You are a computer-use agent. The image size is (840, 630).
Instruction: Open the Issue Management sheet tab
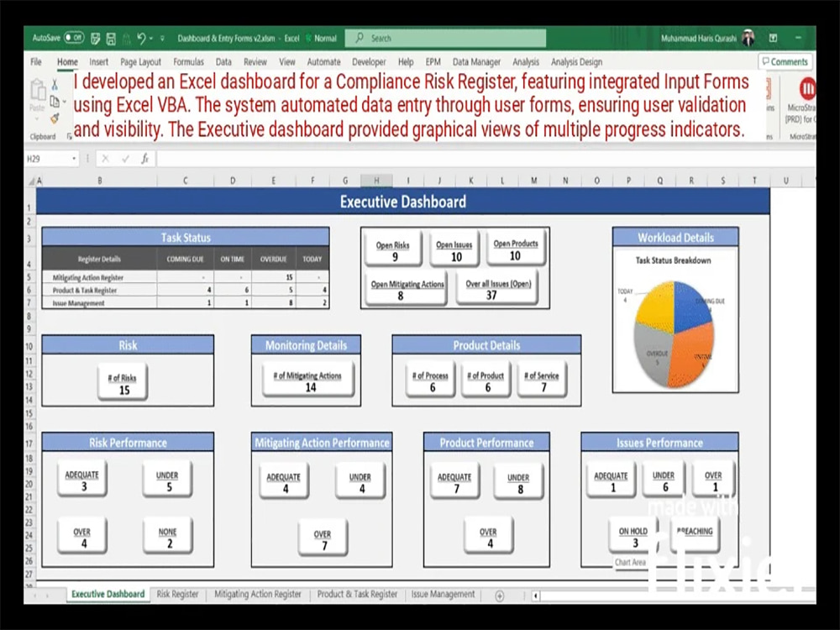point(443,594)
